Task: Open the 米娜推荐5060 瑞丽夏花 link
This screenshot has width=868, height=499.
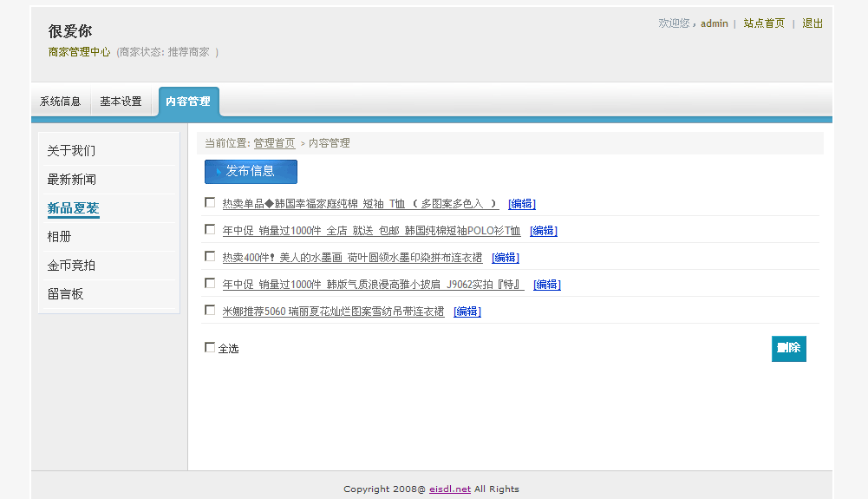Action: pyautogui.click(x=333, y=312)
